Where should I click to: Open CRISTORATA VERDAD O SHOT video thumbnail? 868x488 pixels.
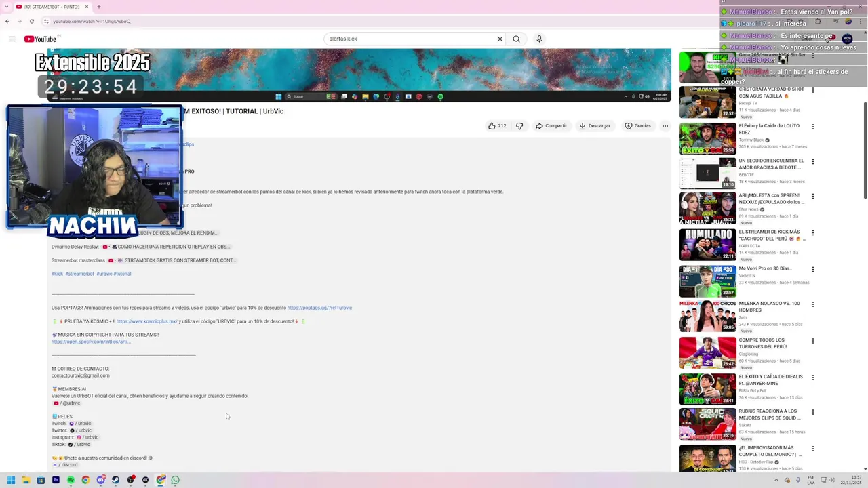point(708,102)
